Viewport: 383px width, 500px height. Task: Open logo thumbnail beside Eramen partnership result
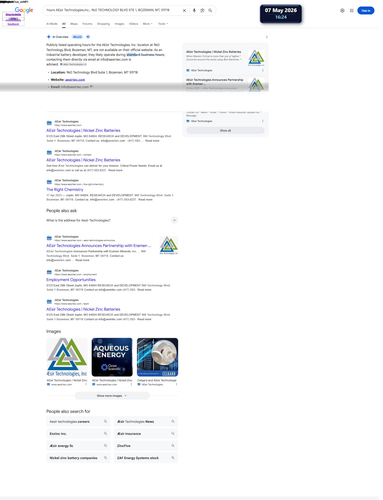pos(169,245)
